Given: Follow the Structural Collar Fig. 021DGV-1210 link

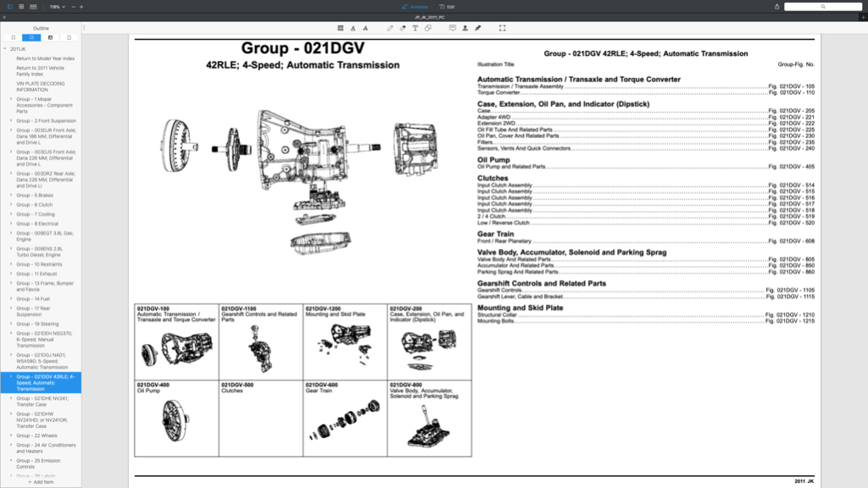Looking at the screenshot, I should pos(645,315).
